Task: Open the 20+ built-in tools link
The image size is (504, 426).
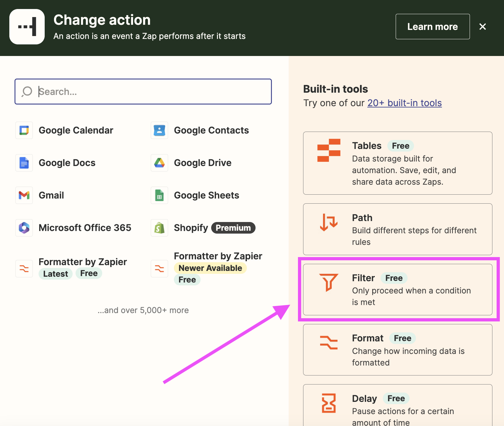Action: [x=404, y=103]
